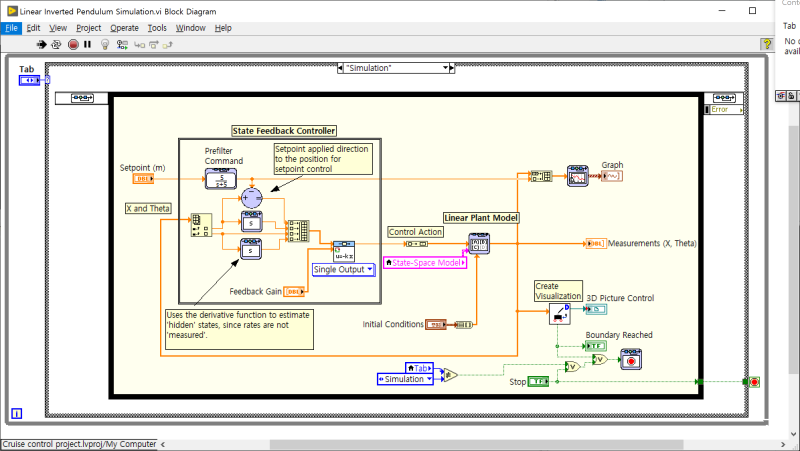
Task: Open the Edit menu
Action: tap(33, 28)
